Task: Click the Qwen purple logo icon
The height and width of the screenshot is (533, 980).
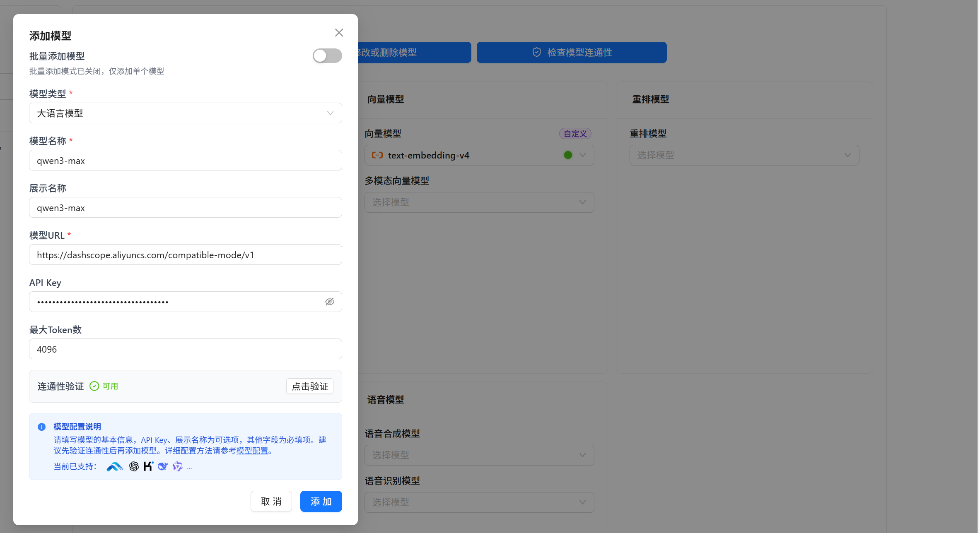Action: [x=178, y=466]
